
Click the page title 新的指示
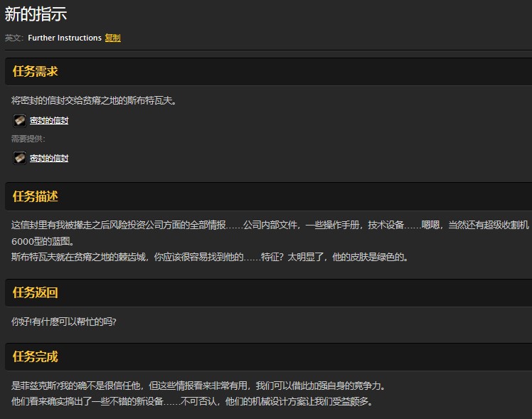pyautogui.click(x=36, y=14)
